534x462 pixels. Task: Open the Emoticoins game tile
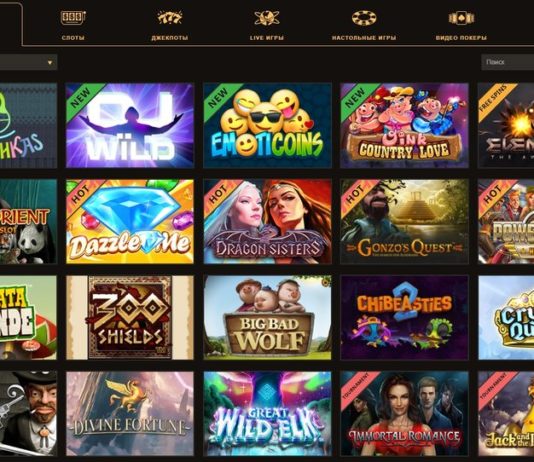pyautogui.click(x=267, y=125)
